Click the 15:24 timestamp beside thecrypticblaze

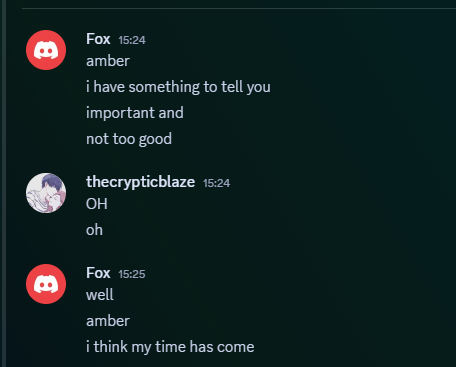pyautogui.click(x=217, y=183)
